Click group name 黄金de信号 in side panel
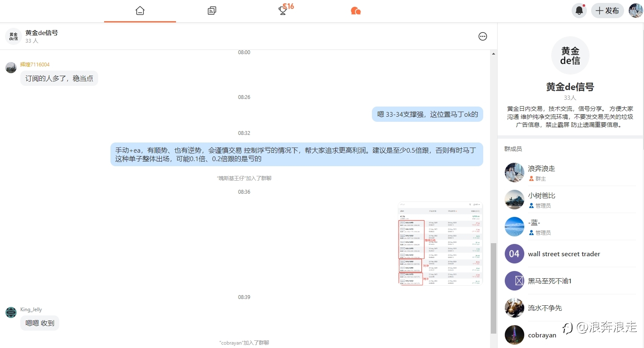Screen dimensions: 644x348 coord(570,87)
